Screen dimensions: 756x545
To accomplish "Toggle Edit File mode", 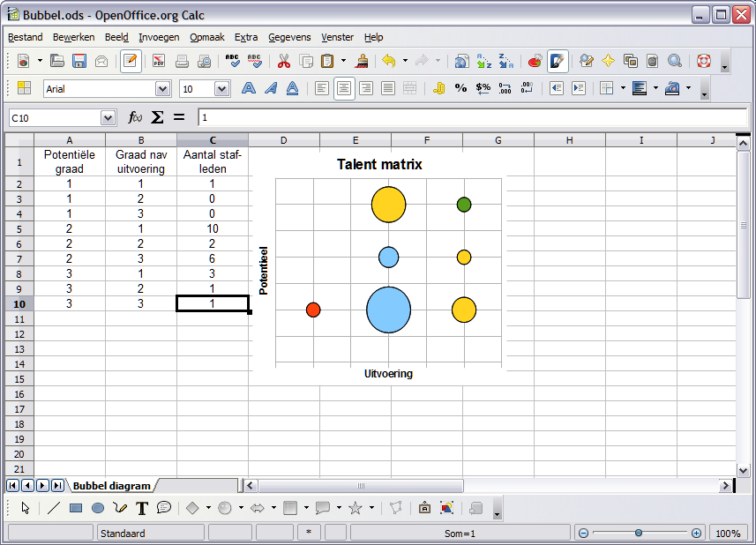I will tap(131, 61).
